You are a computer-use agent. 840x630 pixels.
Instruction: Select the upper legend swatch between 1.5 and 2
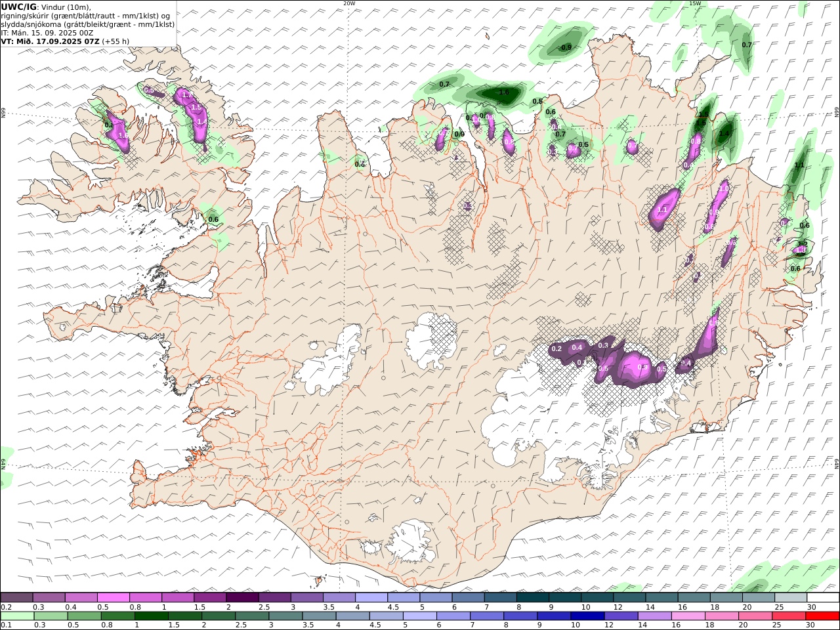click(x=210, y=597)
